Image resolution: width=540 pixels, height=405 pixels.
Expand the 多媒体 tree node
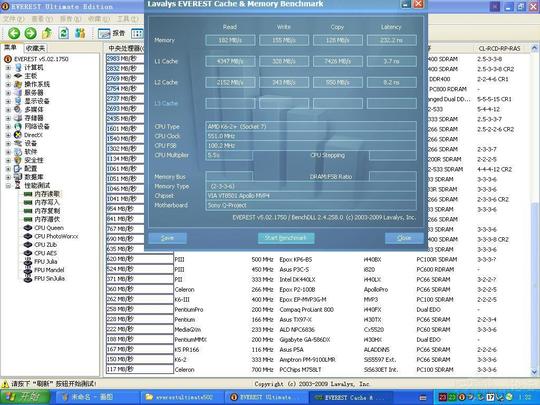8,110
